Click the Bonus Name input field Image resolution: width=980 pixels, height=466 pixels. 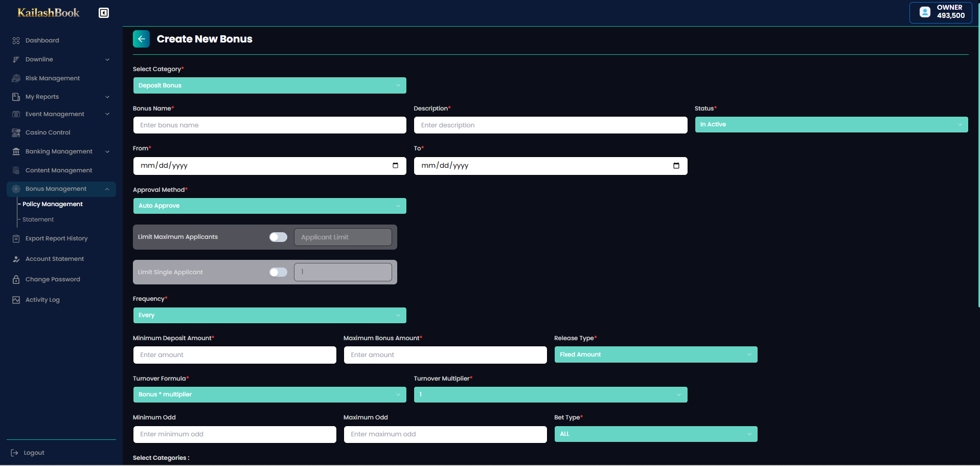269,125
